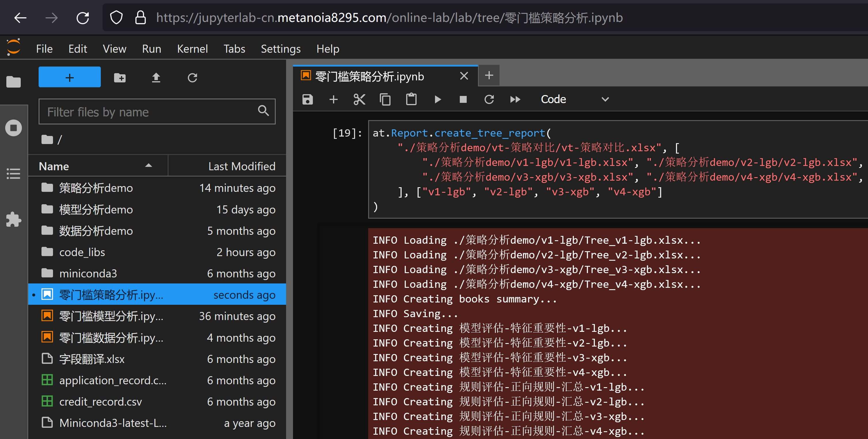Sort files by Name column header
This screenshot has width=868, height=439.
tap(54, 166)
